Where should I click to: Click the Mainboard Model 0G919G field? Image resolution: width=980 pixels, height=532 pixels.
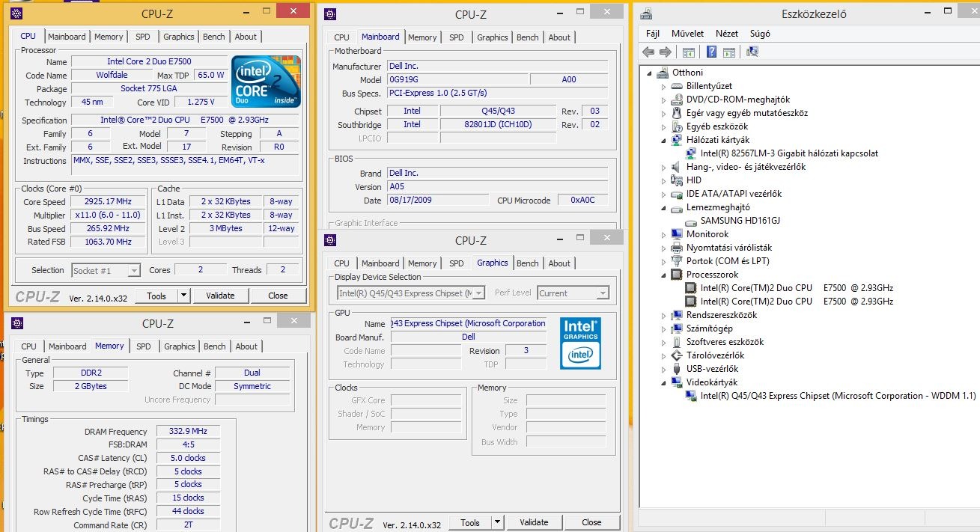pyautogui.click(x=456, y=80)
